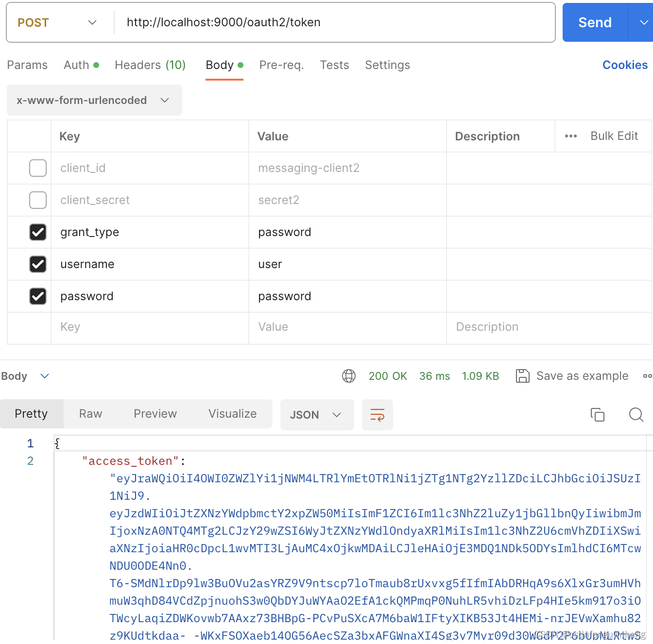Toggle the wrap lines icon in response toolbar
Image resolution: width=653 pixels, height=644 pixels.
[x=378, y=415]
